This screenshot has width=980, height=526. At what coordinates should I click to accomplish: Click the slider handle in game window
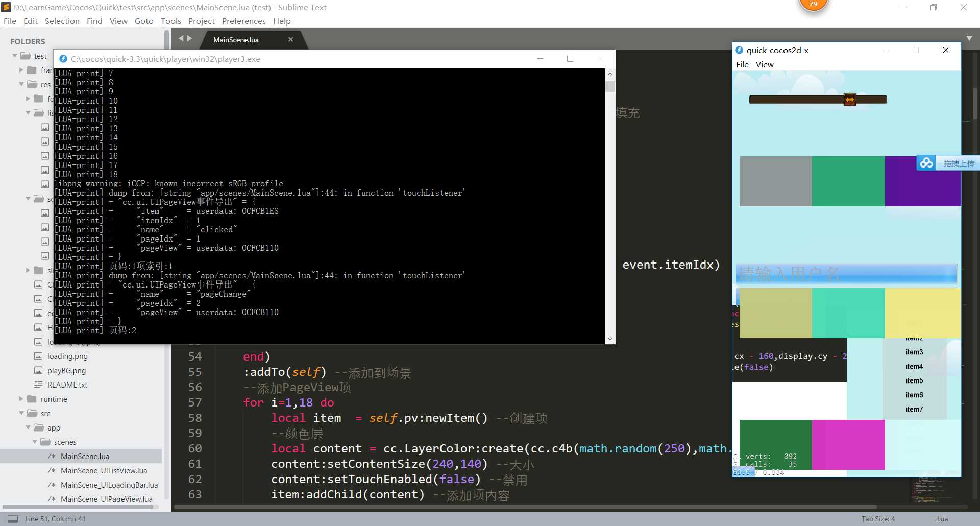(850, 100)
